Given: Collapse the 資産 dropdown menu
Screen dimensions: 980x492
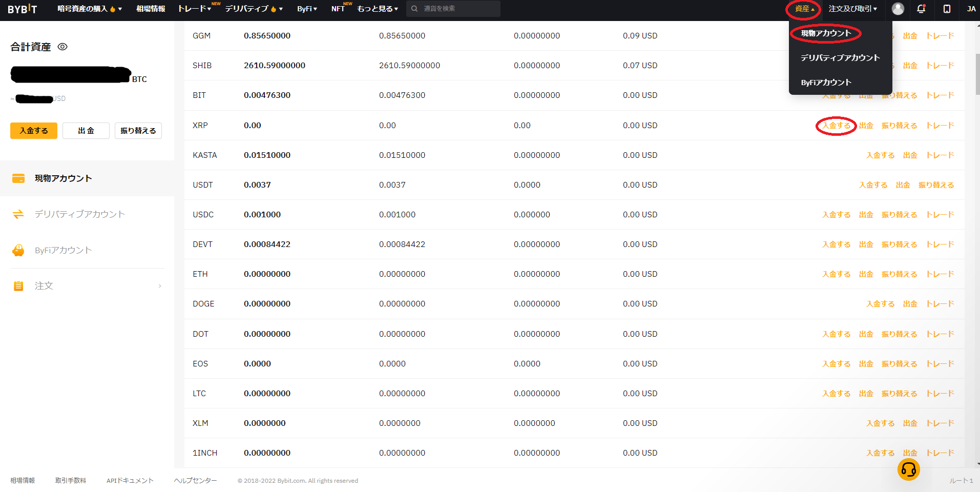Looking at the screenshot, I should tap(804, 9).
